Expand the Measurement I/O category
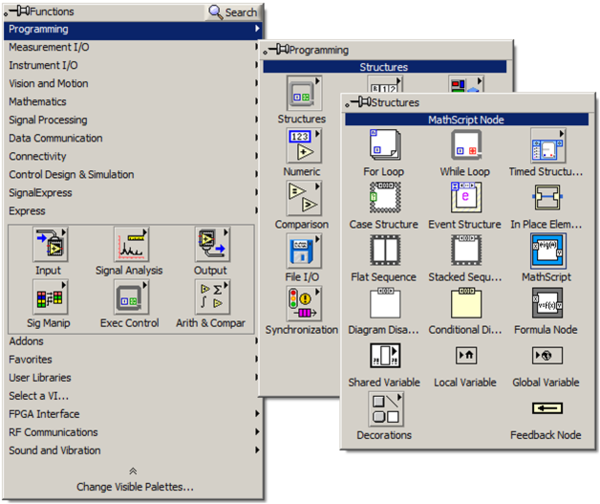This screenshot has height=504, width=600. [x=133, y=47]
